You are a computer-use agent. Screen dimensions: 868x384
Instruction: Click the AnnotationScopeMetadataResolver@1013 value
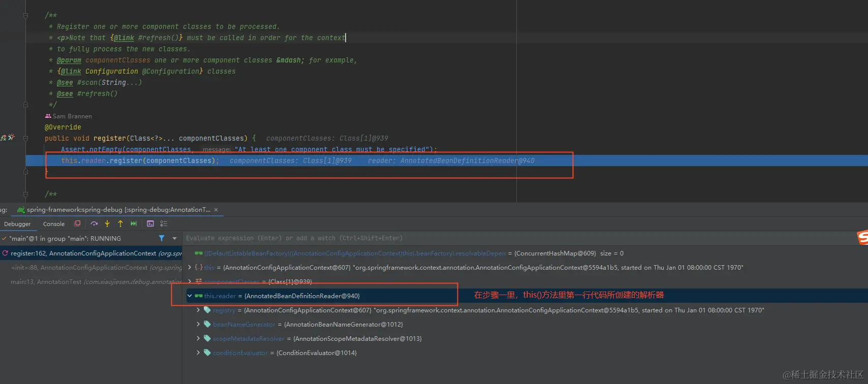(358, 338)
